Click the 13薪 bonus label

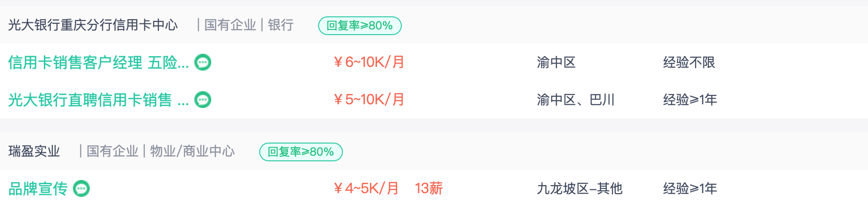click(429, 188)
